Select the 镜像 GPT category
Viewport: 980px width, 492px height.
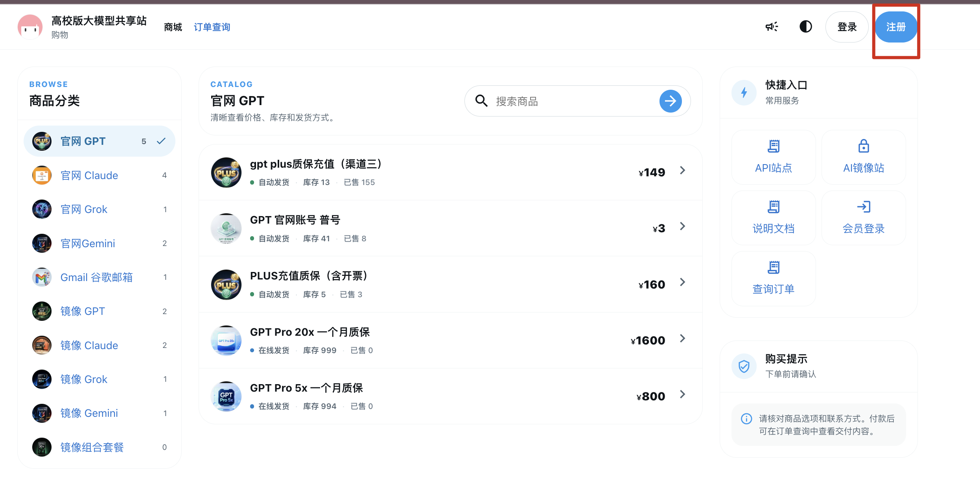99,311
